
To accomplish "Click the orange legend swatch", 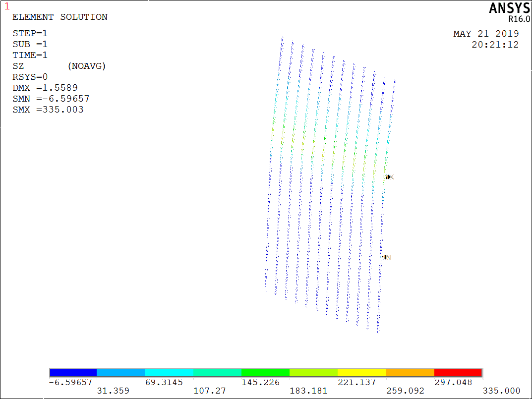I will coord(410,373).
